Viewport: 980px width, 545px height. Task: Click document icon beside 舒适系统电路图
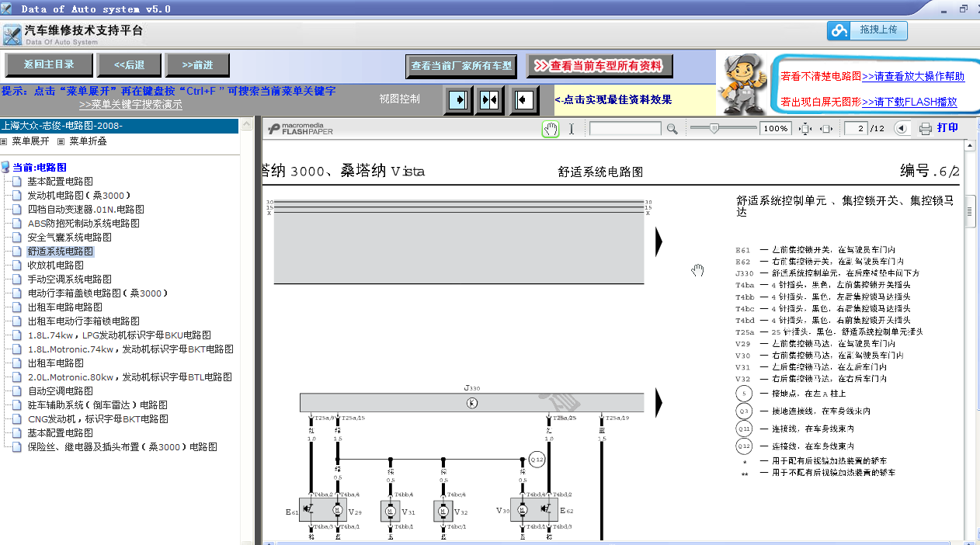pyautogui.click(x=17, y=252)
